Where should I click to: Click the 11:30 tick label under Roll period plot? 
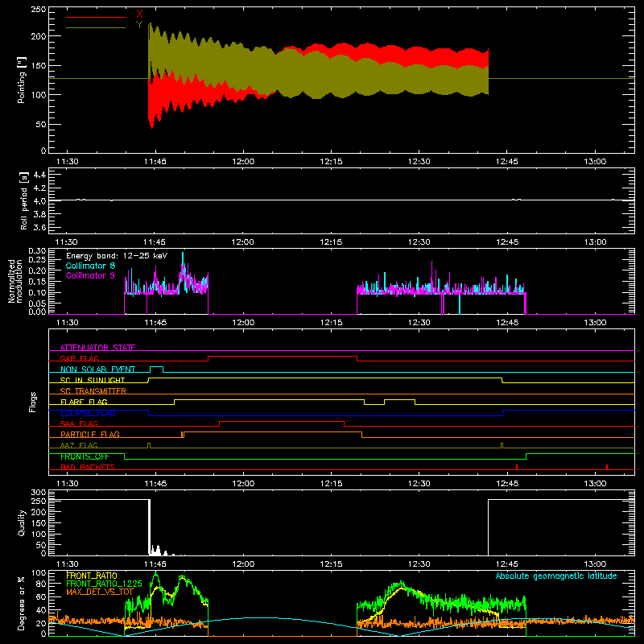click(67, 242)
